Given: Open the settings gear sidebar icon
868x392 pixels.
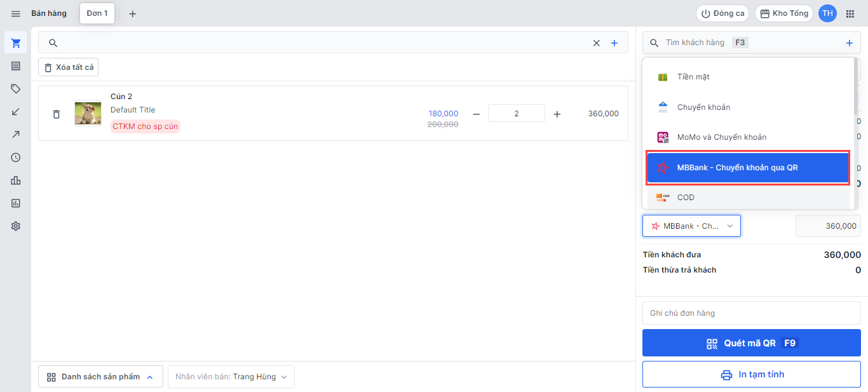Looking at the screenshot, I should click(16, 226).
